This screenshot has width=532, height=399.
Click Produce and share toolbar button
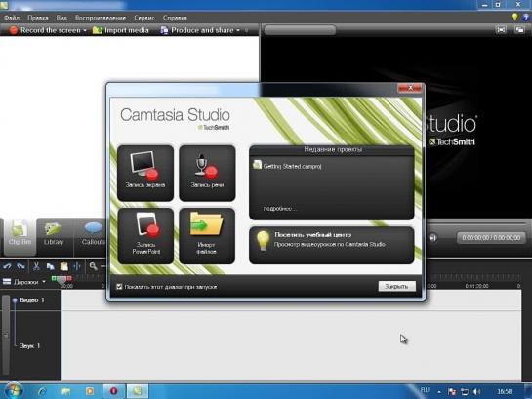197,30
